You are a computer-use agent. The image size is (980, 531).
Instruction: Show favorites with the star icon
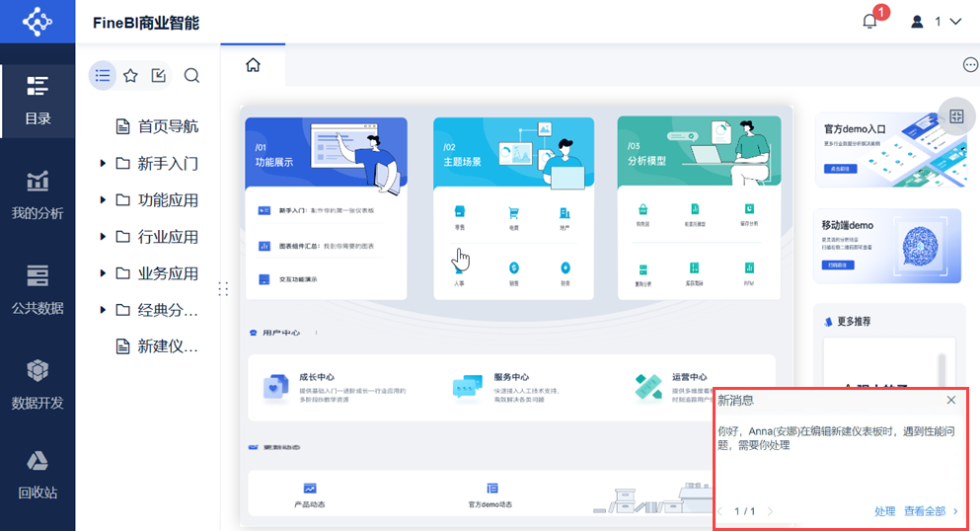click(x=130, y=76)
